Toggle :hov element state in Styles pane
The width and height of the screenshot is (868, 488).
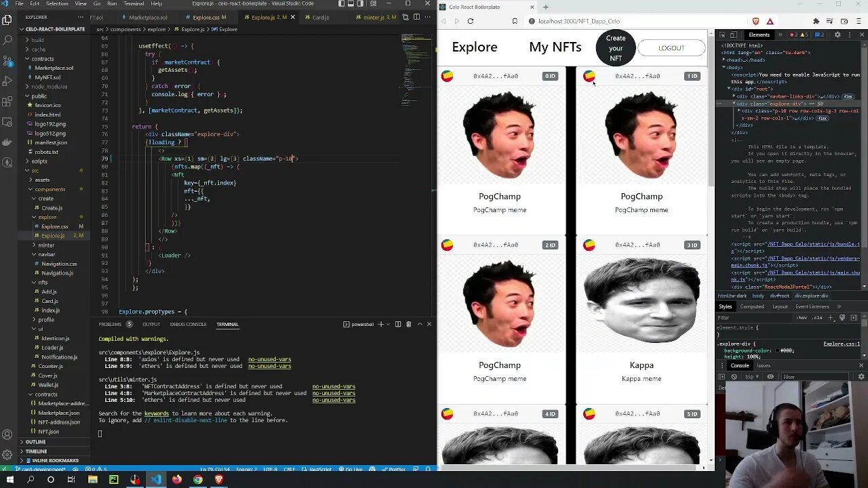tap(802, 317)
